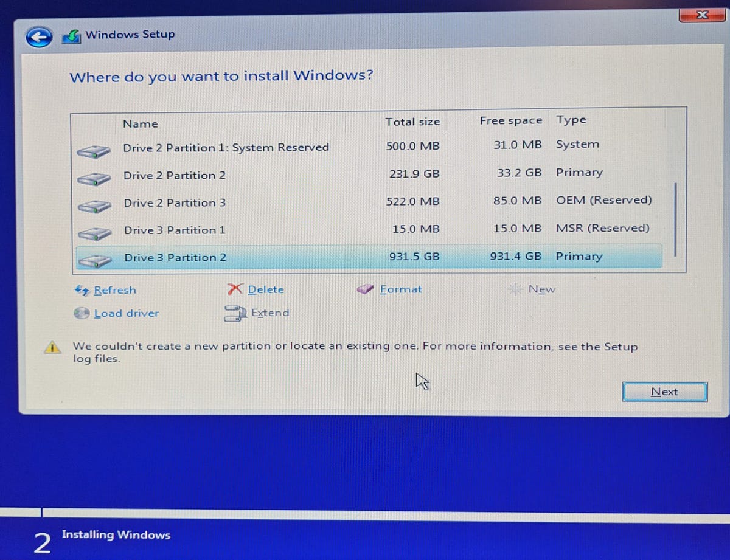Click the 31.0 MB free space cell
Screen dimensions: 730x560
click(517, 145)
